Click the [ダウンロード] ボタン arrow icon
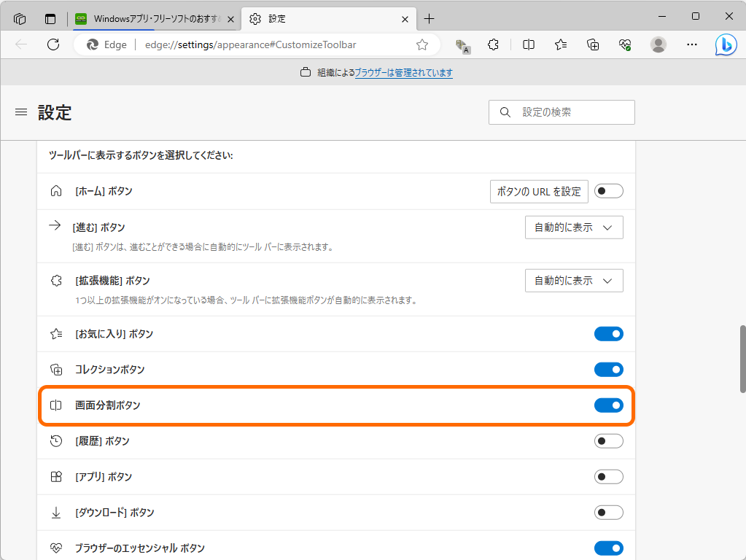 [56, 513]
